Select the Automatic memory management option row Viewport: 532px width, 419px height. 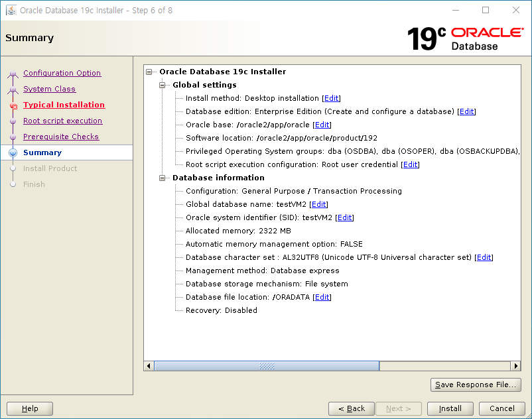coord(274,244)
